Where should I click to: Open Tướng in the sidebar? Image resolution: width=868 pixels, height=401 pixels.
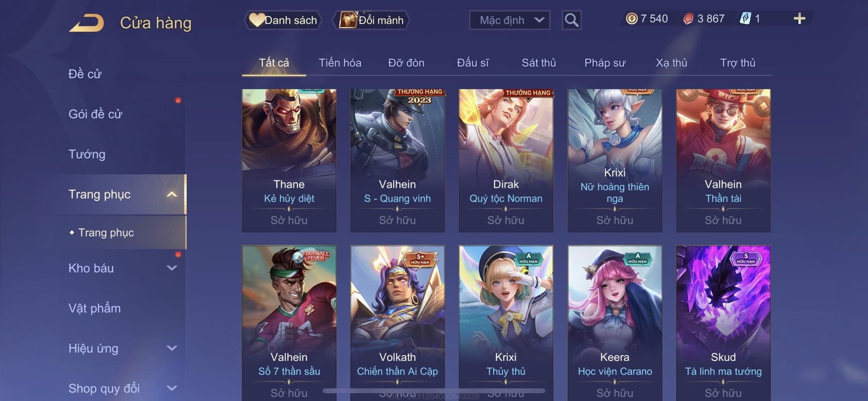click(x=87, y=154)
